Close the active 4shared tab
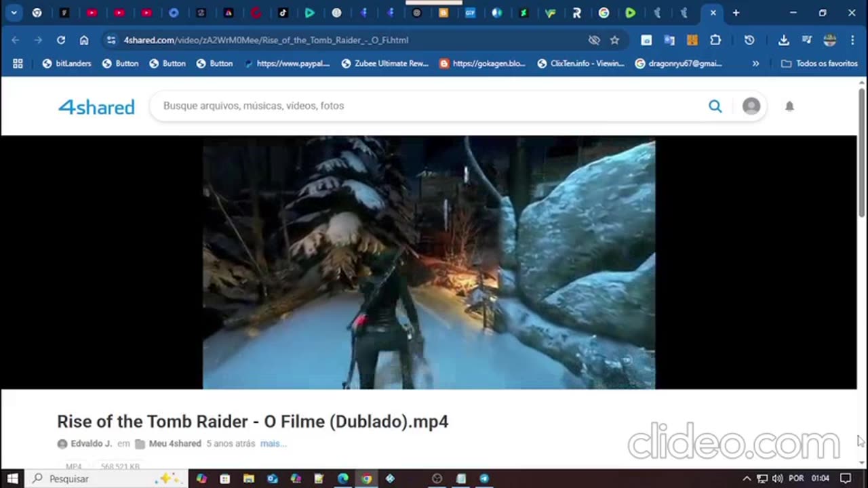 pyautogui.click(x=713, y=13)
